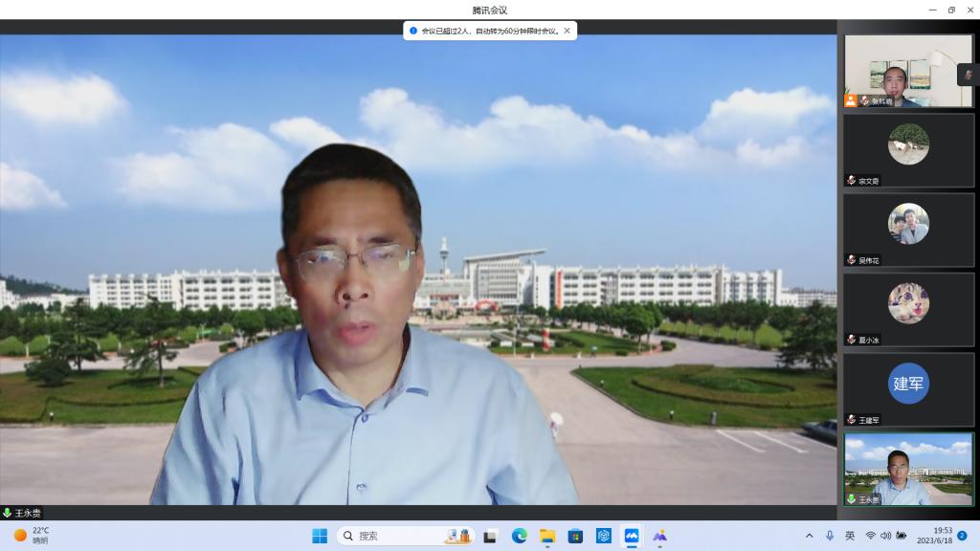Click the muted mic icon beside 王建军
Screen dimensions: 980x551
point(851,420)
